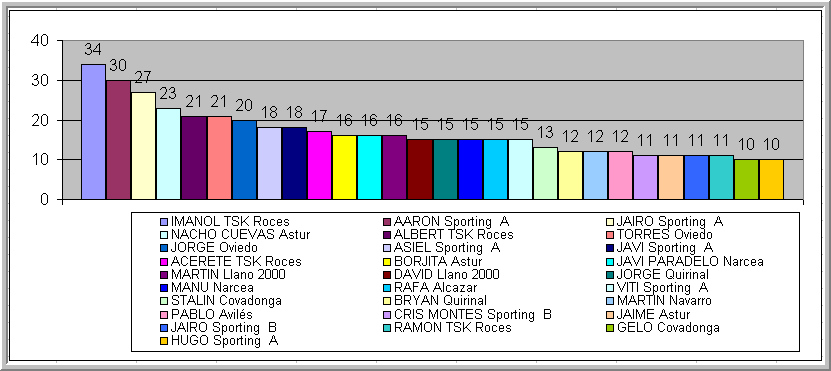Click the MARTIN Llano 2000 legend swatch
831x371 pixels.
[165, 275]
